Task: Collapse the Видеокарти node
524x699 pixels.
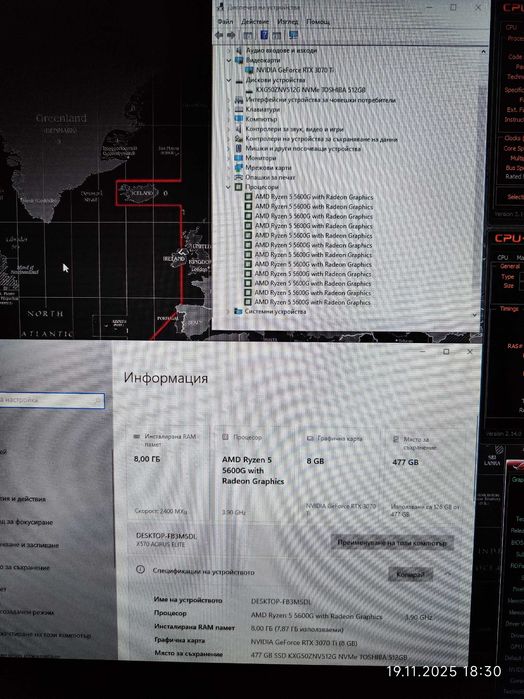Action: [229, 60]
